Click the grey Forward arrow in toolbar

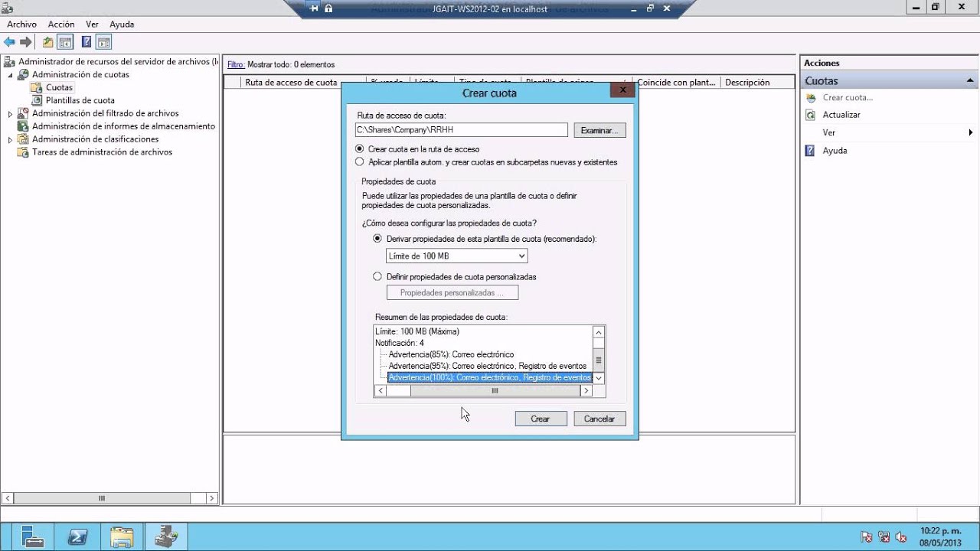click(26, 42)
